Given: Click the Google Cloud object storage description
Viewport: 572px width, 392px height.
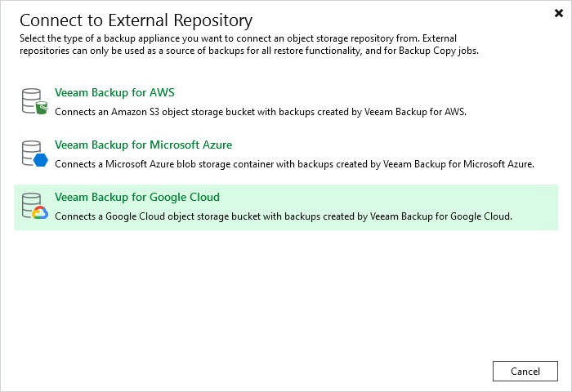Looking at the screenshot, I should tap(284, 216).
